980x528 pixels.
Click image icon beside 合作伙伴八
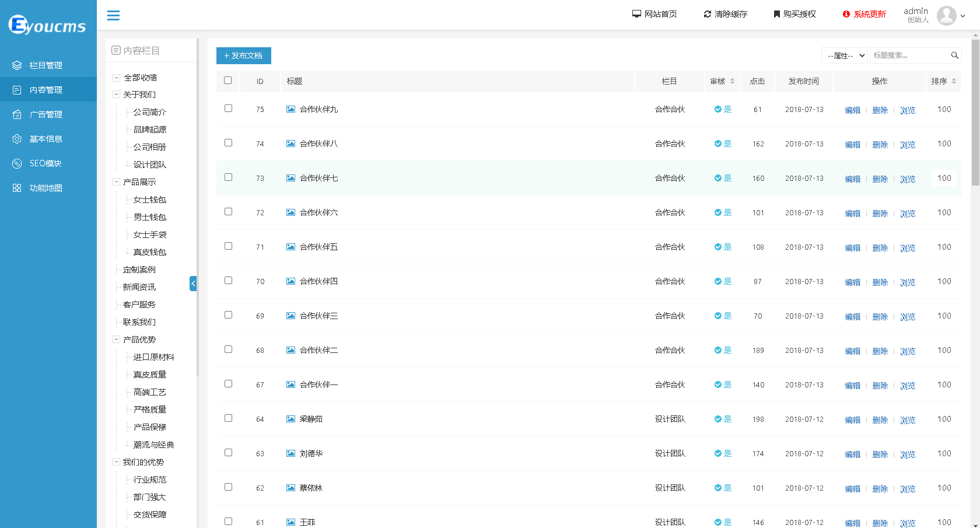[290, 144]
